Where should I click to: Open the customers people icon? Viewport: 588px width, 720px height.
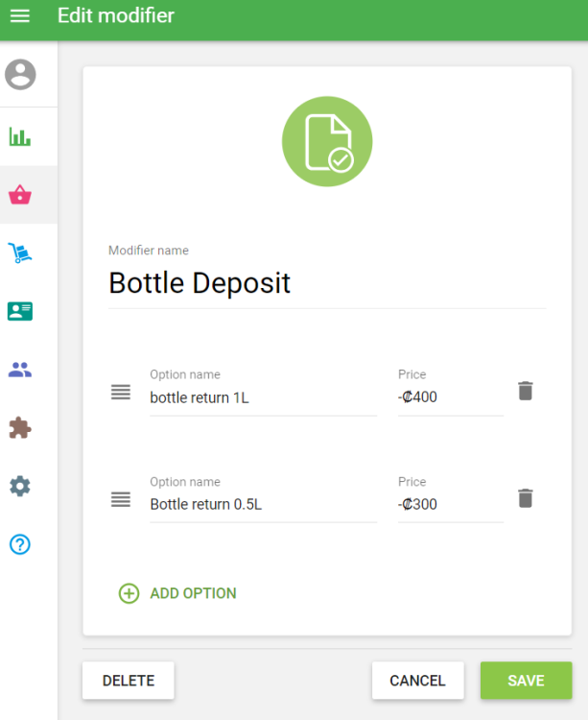(x=20, y=370)
